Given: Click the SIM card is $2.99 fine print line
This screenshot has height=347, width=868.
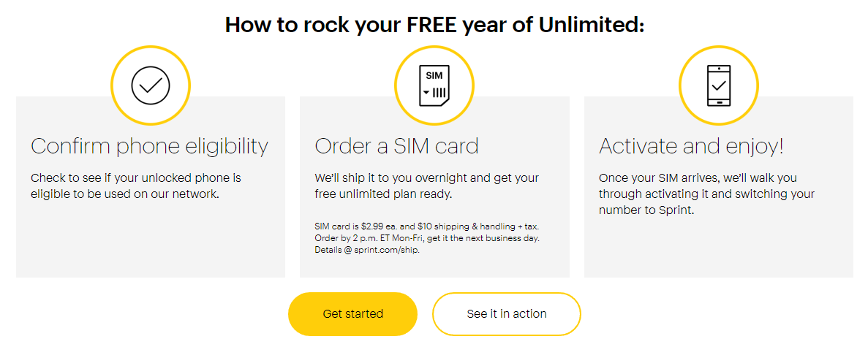Looking at the screenshot, I should [x=426, y=227].
